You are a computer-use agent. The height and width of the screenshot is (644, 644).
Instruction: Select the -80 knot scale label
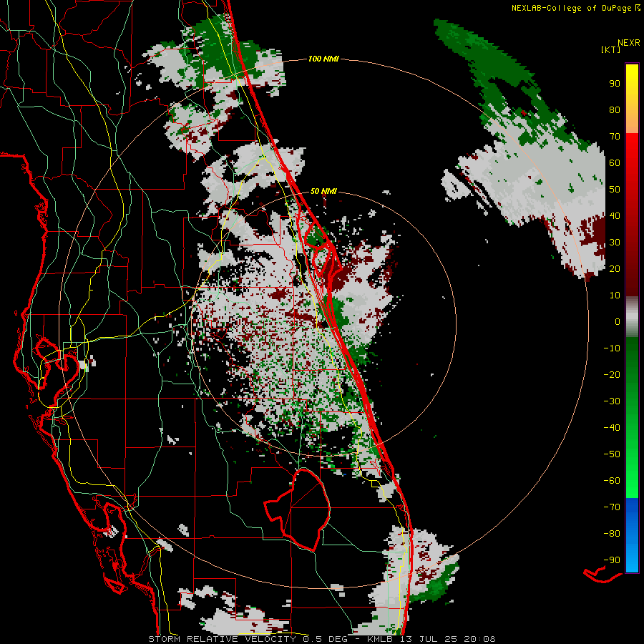(612, 534)
